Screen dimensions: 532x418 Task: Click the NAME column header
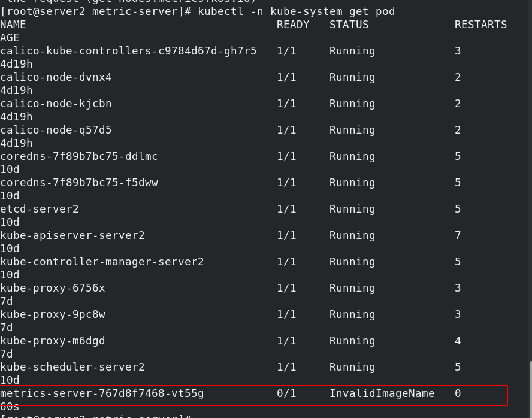point(13,25)
